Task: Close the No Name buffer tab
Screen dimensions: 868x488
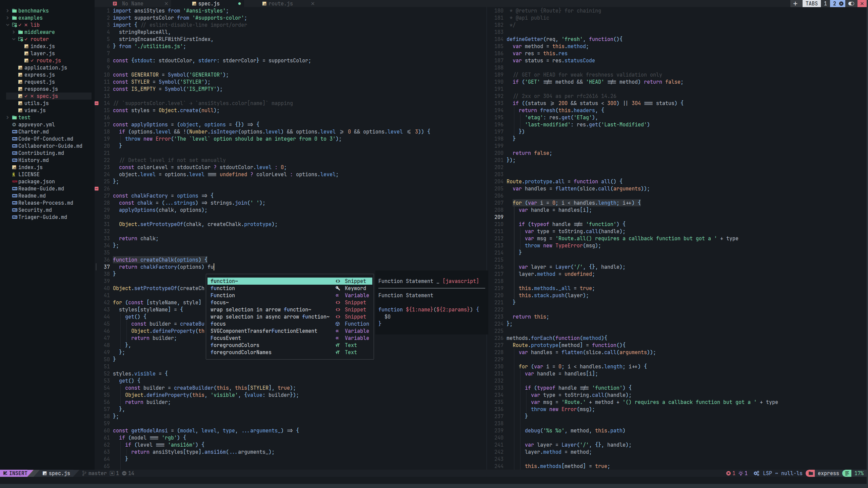Action: 166,4
